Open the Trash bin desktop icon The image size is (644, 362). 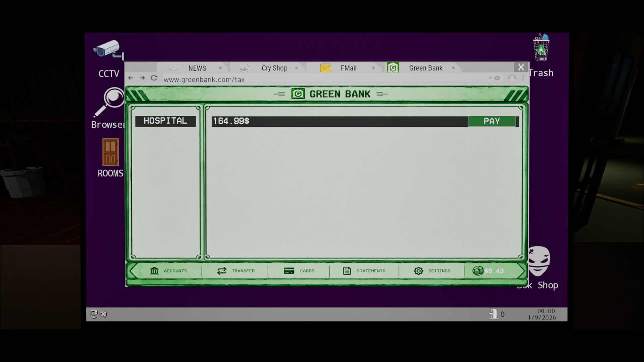[541, 47]
